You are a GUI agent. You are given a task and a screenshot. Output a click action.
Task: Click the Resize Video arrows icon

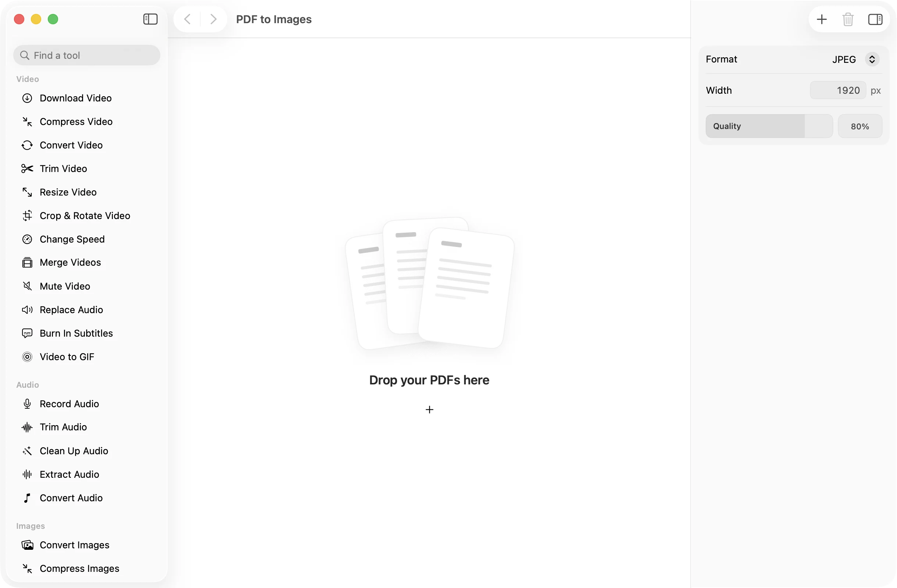tap(27, 192)
